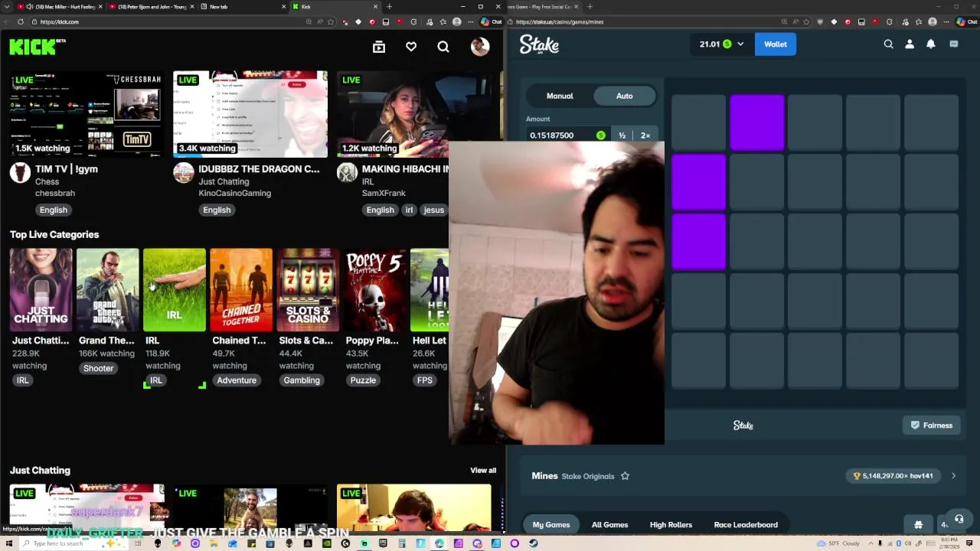Viewport: 980px width, 551px height.
Task: Double the bet amount with 2×
Action: (x=645, y=135)
